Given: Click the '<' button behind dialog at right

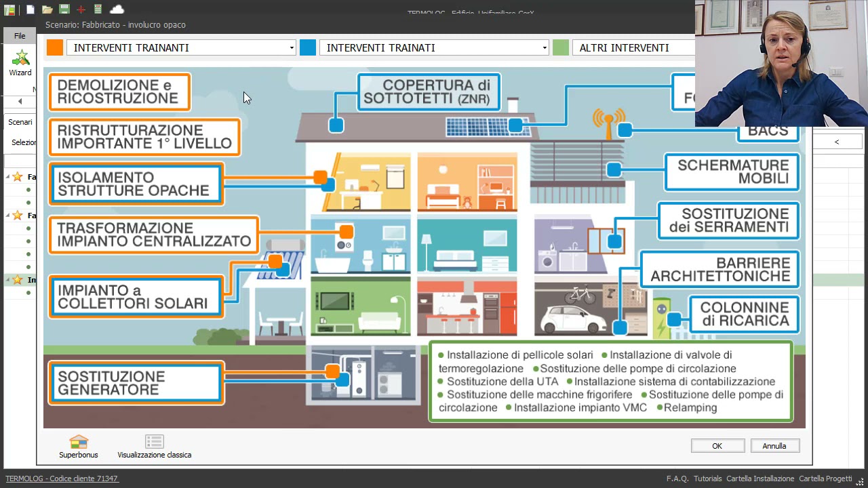Looking at the screenshot, I should [837, 142].
